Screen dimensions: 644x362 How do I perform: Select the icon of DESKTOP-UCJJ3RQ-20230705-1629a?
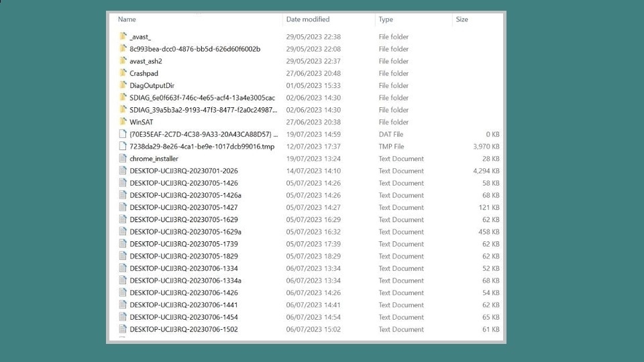pyautogui.click(x=123, y=231)
